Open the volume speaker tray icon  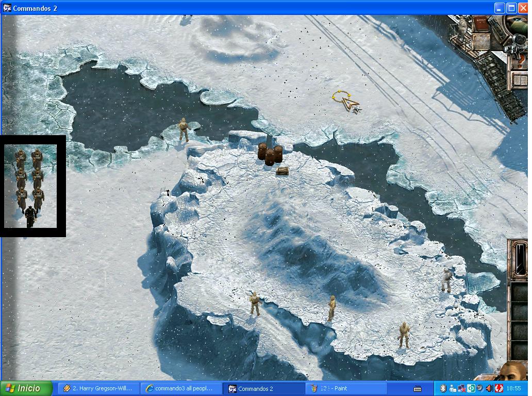(x=490, y=388)
